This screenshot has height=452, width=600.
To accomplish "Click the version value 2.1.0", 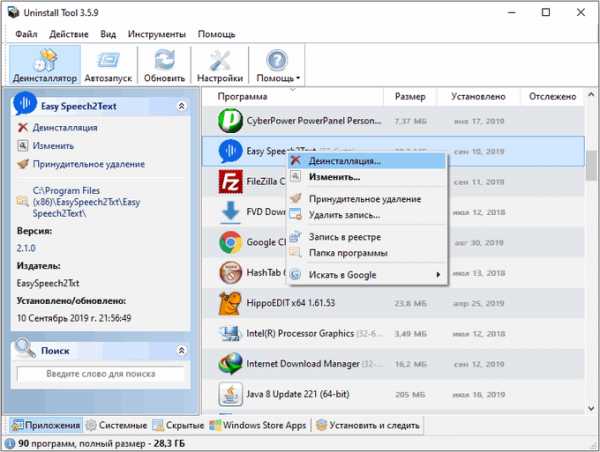I will point(26,248).
